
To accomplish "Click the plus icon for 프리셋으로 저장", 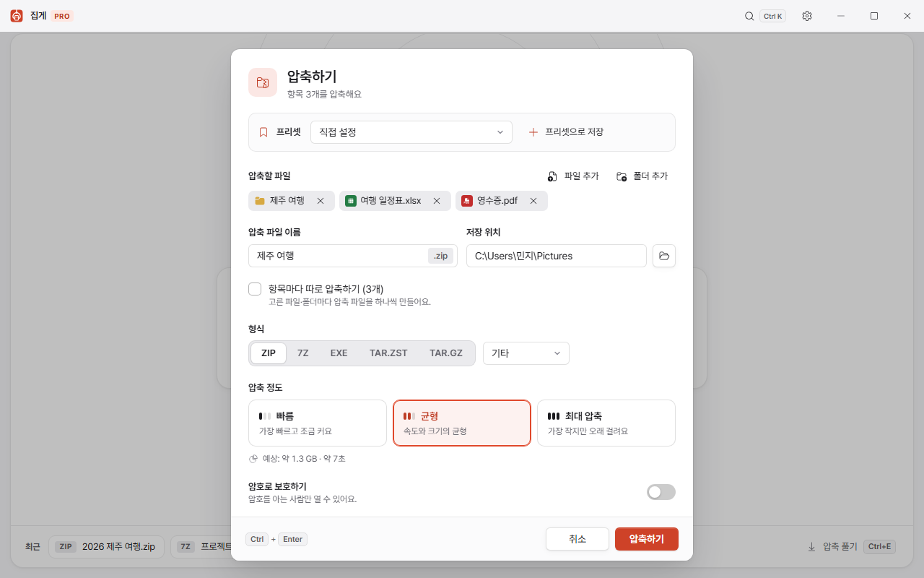I will pos(533,132).
